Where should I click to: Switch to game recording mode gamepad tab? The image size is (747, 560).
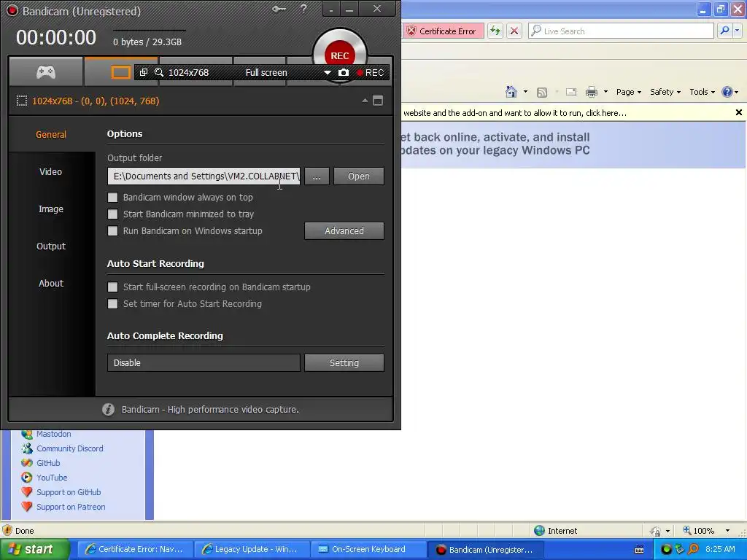46,72
